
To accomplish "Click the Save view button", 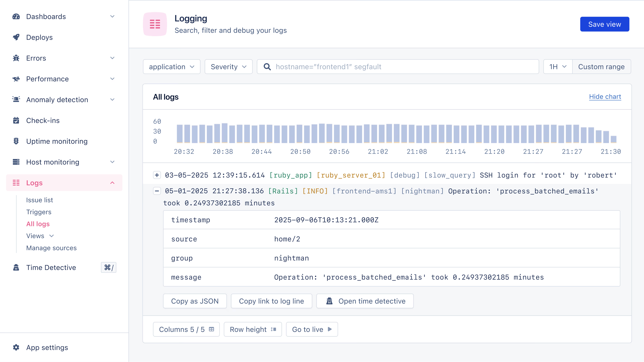I will (605, 24).
